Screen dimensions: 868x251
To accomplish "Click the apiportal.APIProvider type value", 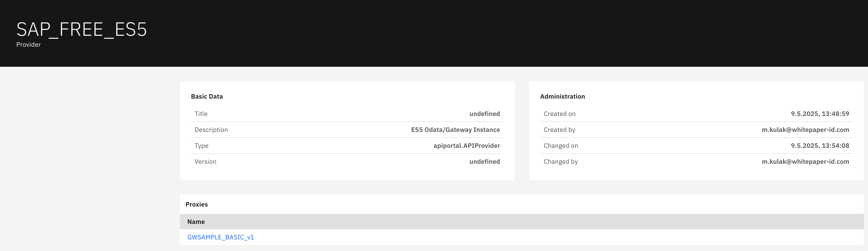I will pos(466,146).
